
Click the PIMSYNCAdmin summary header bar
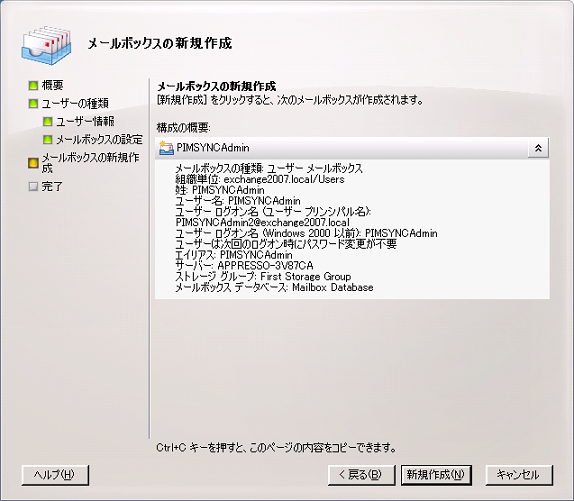pos(352,148)
